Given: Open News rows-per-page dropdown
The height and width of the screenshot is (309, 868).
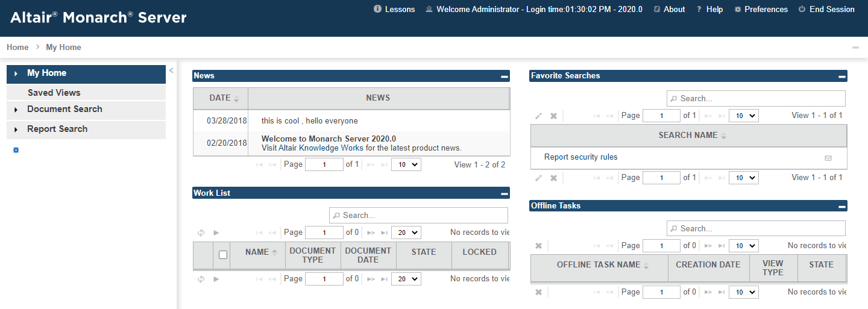Looking at the screenshot, I should [406, 164].
